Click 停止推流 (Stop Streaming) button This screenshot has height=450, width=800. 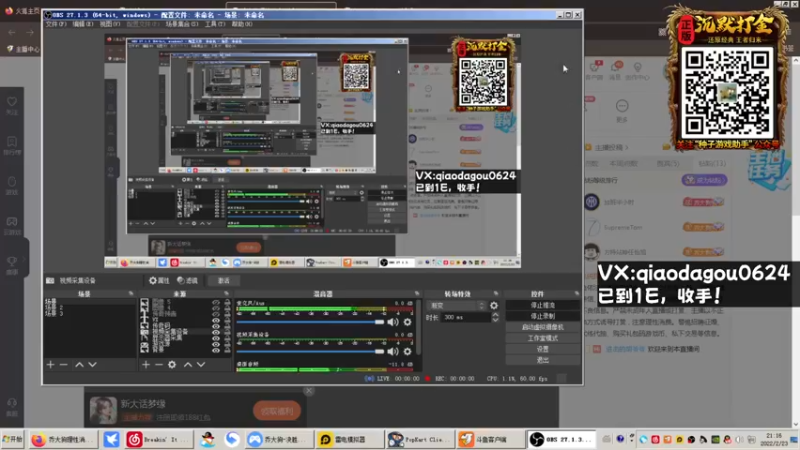pyautogui.click(x=542, y=305)
